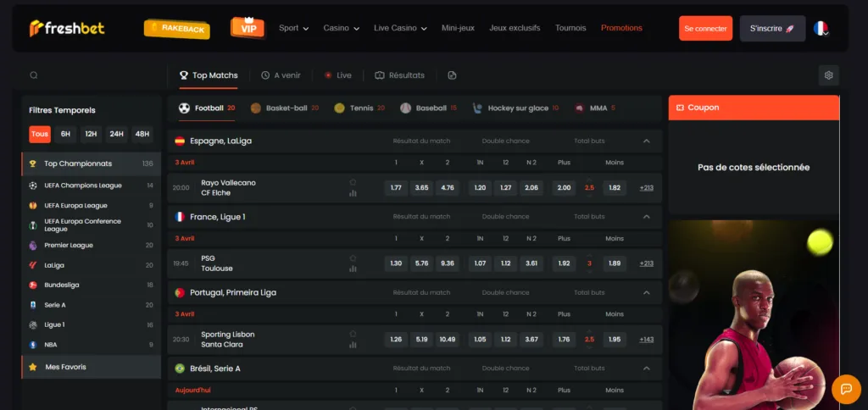Click the Se connecter button

(705, 28)
